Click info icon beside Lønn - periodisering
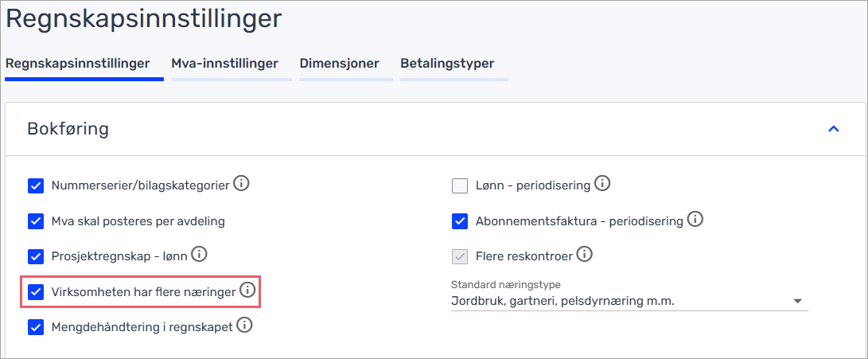Viewport: 868px width, 359px height. [602, 185]
